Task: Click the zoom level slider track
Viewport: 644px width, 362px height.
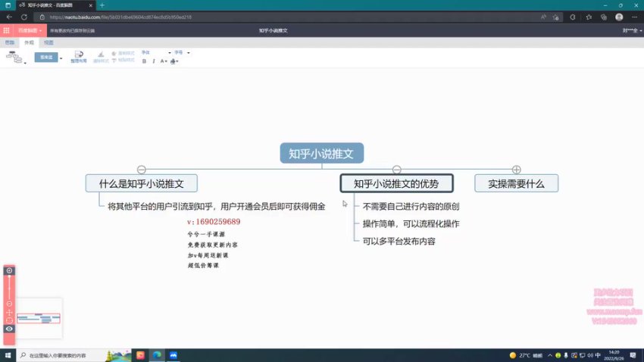Action: pyautogui.click(x=9, y=288)
